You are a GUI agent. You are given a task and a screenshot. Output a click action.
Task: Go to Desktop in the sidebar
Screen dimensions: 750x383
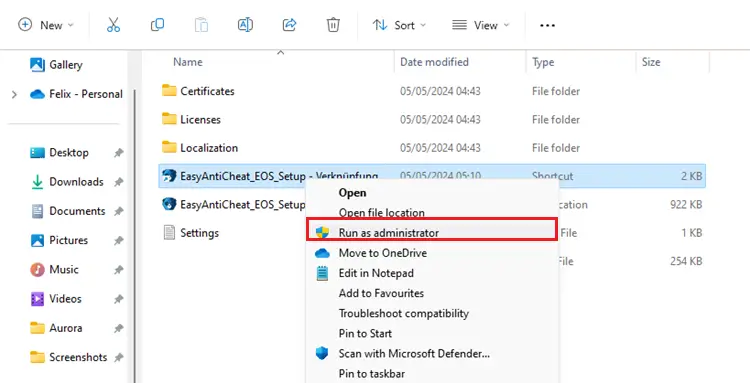pos(59,153)
